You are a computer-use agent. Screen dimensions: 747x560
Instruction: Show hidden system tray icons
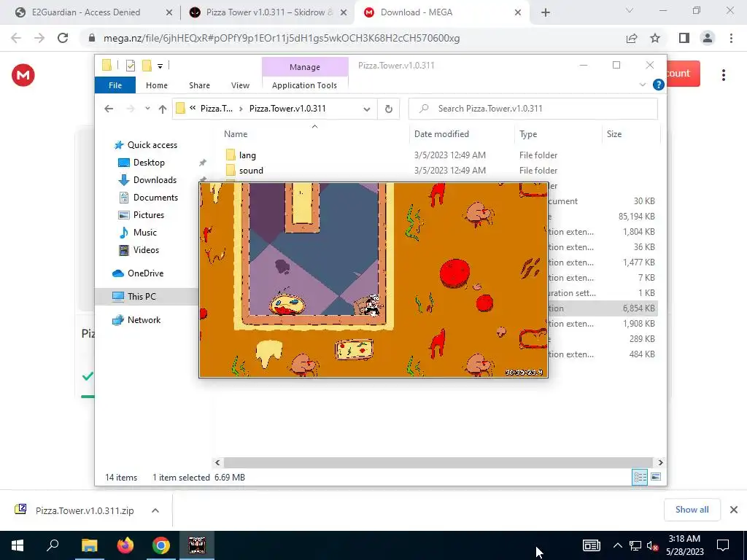tap(617, 545)
